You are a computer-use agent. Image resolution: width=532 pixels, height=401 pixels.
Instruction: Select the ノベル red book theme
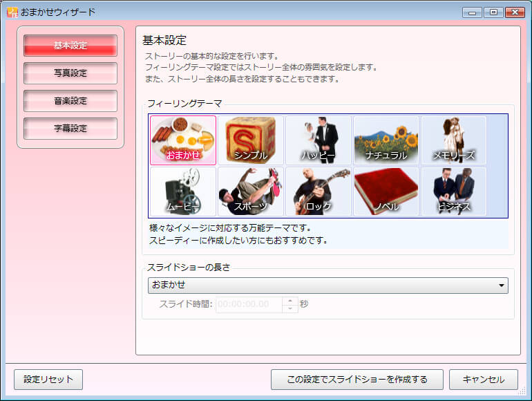point(386,192)
